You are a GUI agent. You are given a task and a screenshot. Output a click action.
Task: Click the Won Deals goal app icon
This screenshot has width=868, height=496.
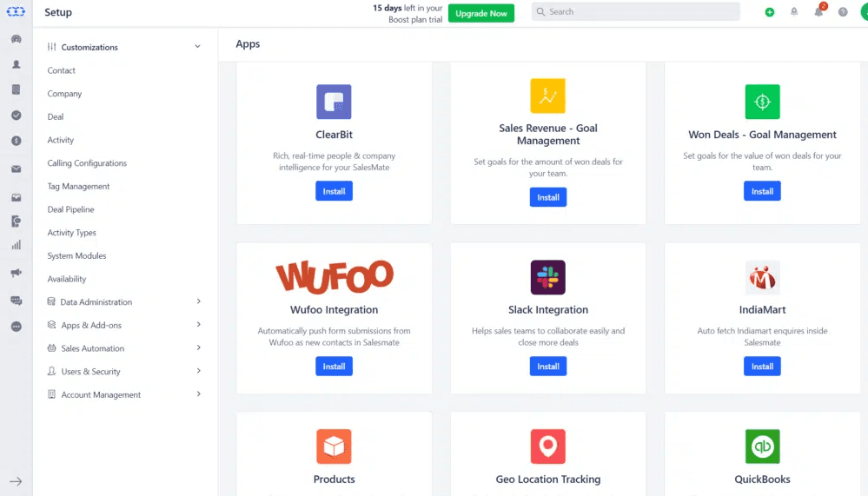pos(762,102)
